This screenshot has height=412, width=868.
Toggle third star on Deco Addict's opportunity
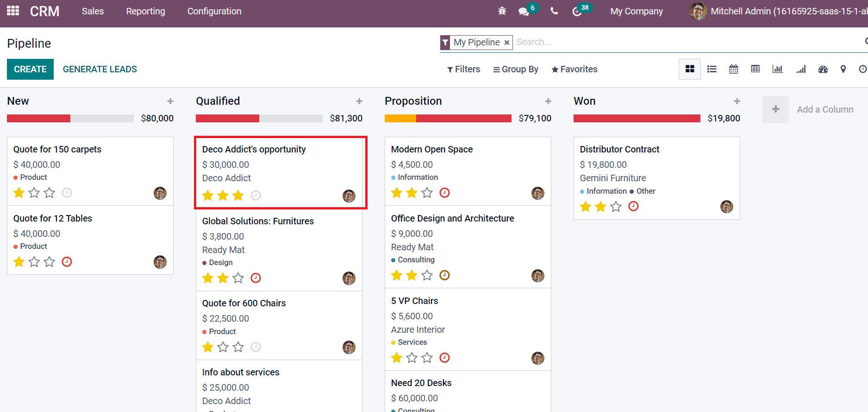point(238,195)
